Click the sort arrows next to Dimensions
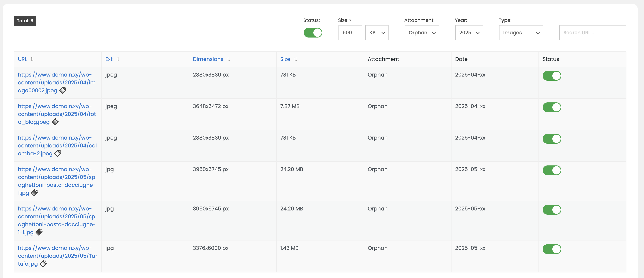Image resolution: width=644 pixels, height=278 pixels. tap(228, 59)
